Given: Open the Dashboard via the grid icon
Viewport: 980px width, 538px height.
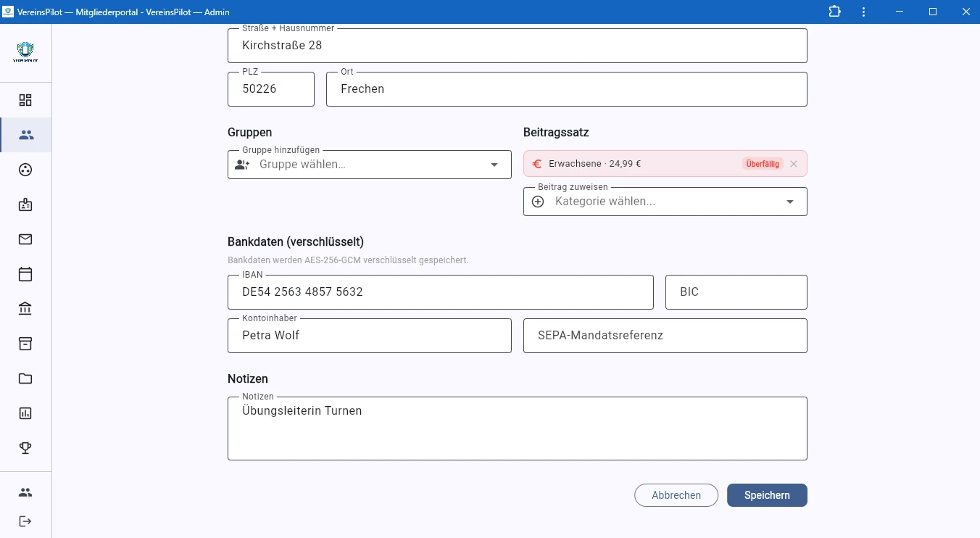Looking at the screenshot, I should click(25, 100).
